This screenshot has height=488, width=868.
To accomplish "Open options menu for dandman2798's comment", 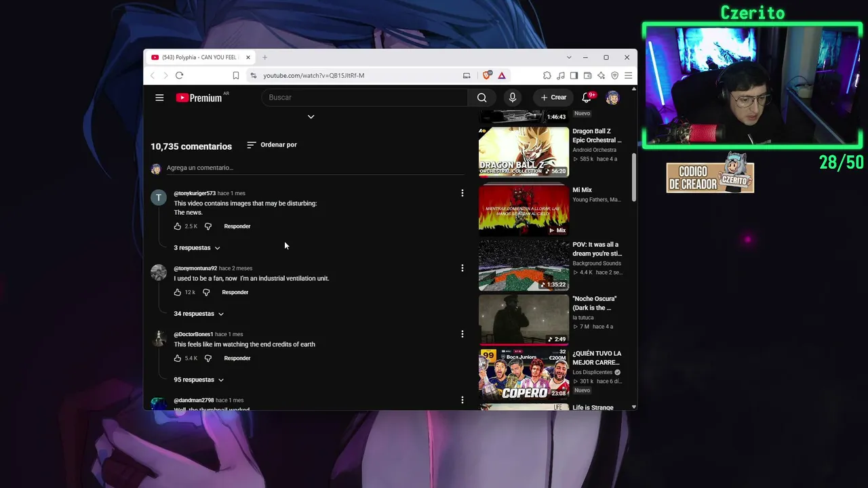I will [462, 401].
